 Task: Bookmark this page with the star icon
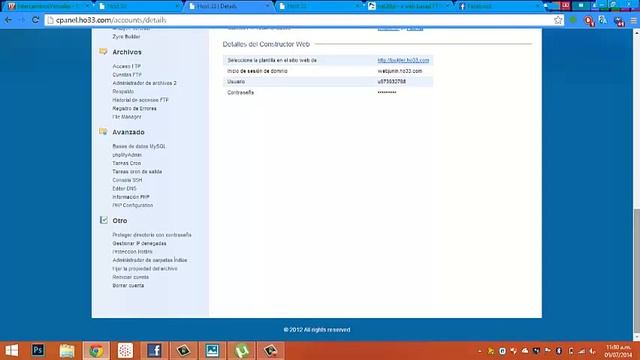point(558,20)
